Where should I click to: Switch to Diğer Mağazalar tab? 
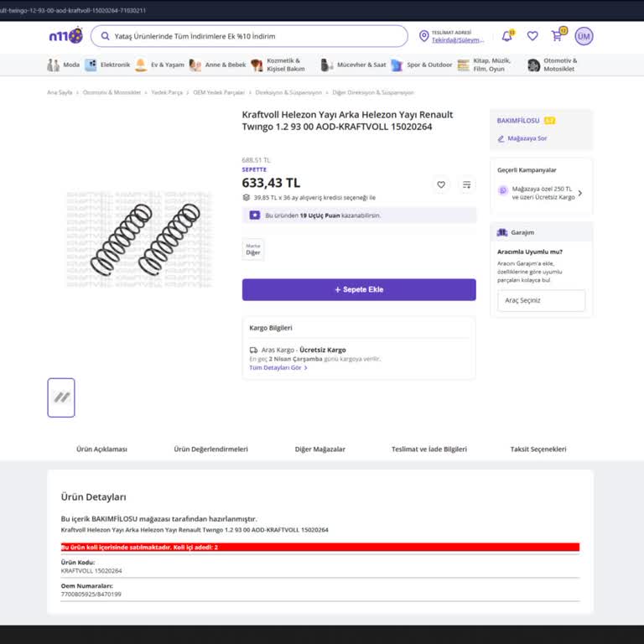point(320,449)
